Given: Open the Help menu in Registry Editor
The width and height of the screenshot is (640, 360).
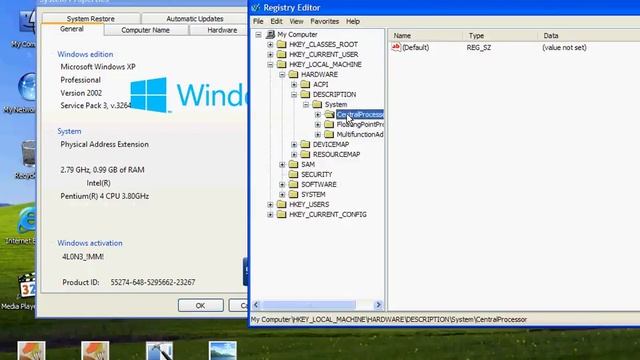Looking at the screenshot, I should tap(353, 21).
